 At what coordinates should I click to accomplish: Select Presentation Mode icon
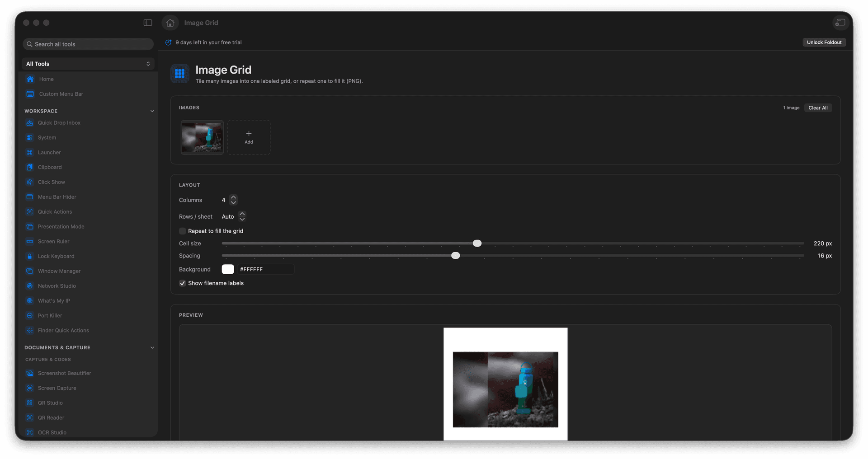click(x=30, y=227)
